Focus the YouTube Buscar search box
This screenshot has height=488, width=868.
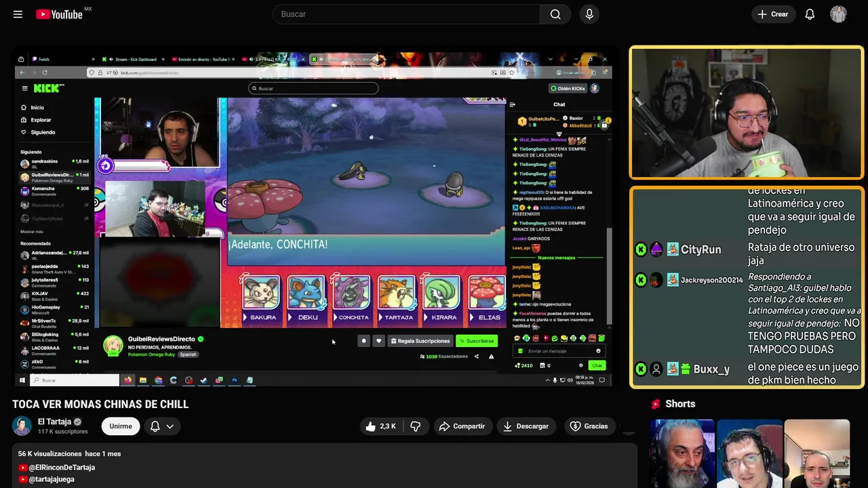tap(406, 14)
